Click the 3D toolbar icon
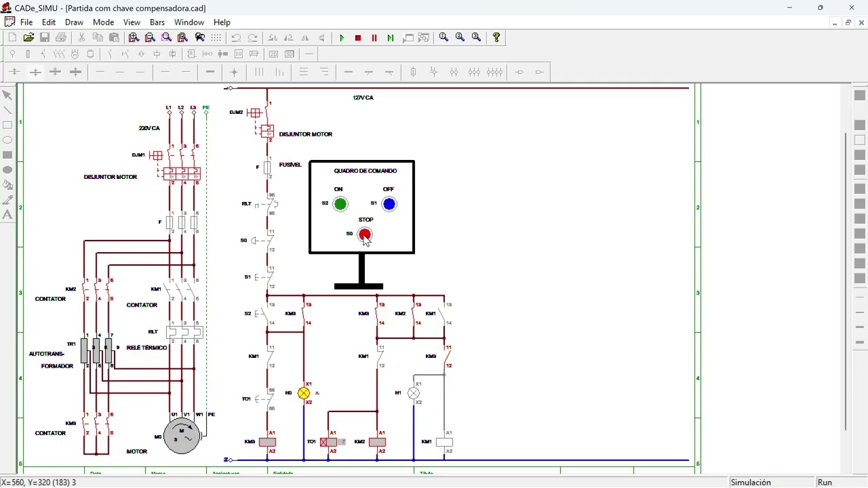The height and width of the screenshot is (488, 868). pos(290,54)
